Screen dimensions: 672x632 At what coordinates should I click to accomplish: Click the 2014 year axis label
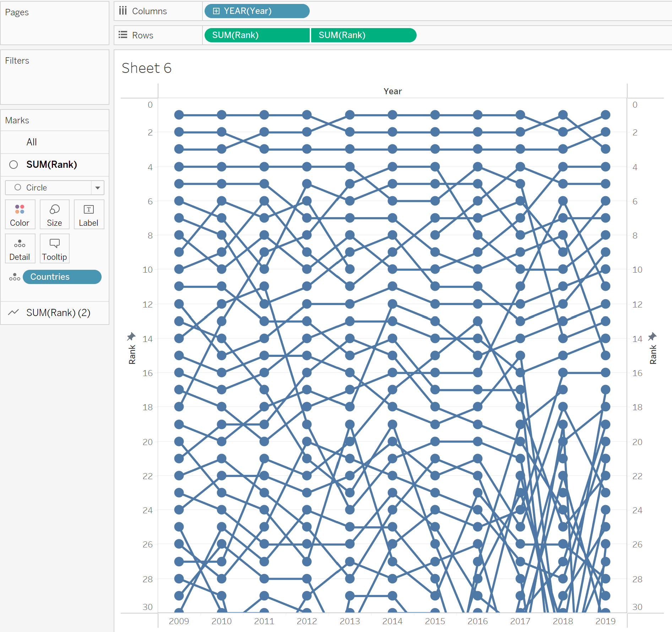pos(392,621)
